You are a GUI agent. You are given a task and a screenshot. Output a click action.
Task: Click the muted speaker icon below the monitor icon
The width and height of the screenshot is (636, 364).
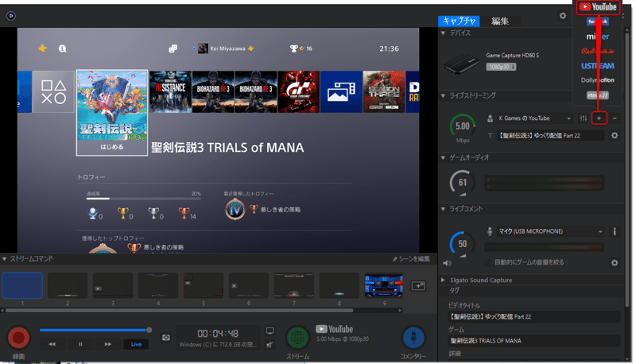coord(270,345)
